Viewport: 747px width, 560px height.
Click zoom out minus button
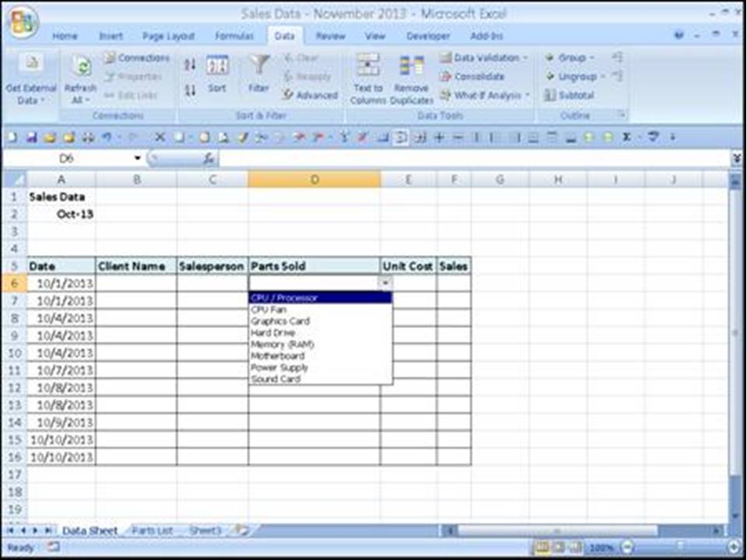coord(628,548)
